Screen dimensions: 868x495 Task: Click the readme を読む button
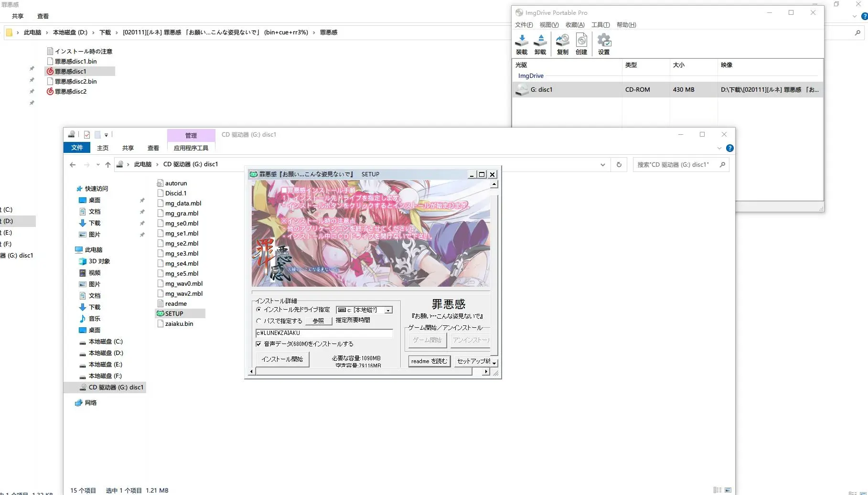pos(429,361)
